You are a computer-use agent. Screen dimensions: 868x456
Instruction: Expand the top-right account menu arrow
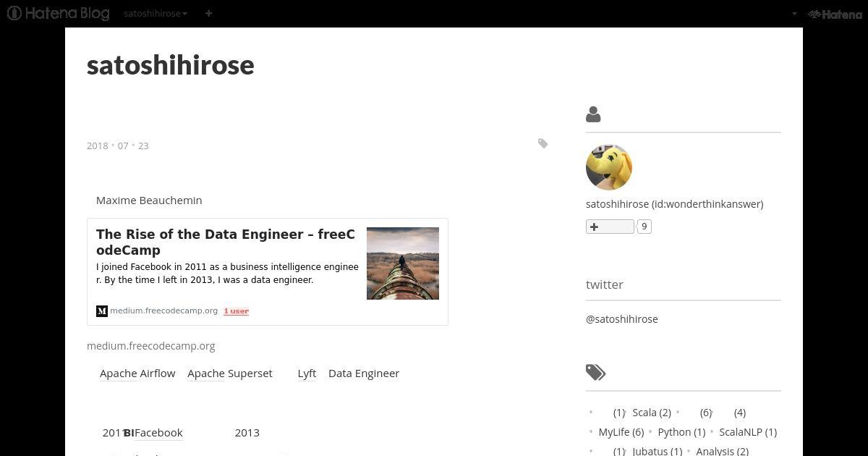pyautogui.click(x=794, y=13)
